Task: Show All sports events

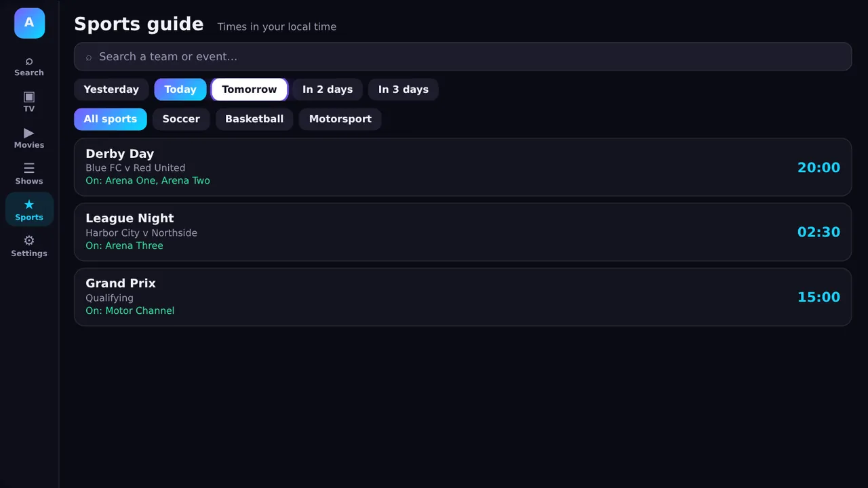Action: click(x=111, y=119)
